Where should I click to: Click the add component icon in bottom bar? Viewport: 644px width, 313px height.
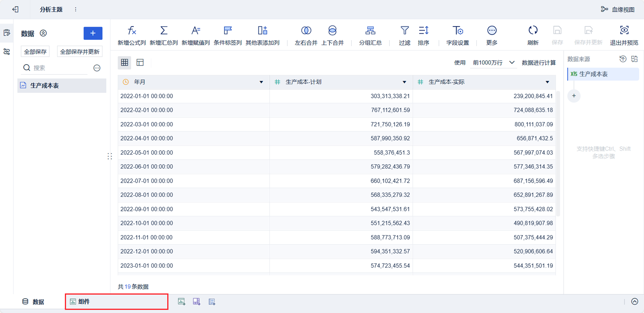(181, 302)
